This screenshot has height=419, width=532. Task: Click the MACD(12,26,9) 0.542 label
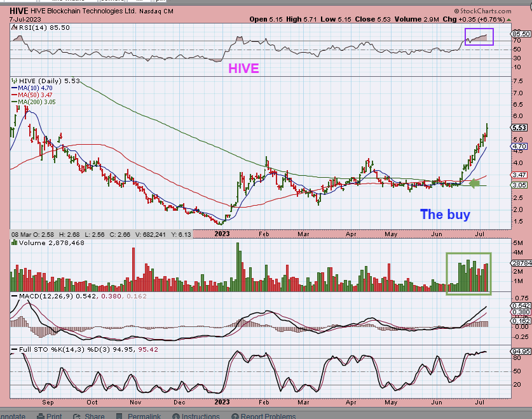click(x=57, y=296)
